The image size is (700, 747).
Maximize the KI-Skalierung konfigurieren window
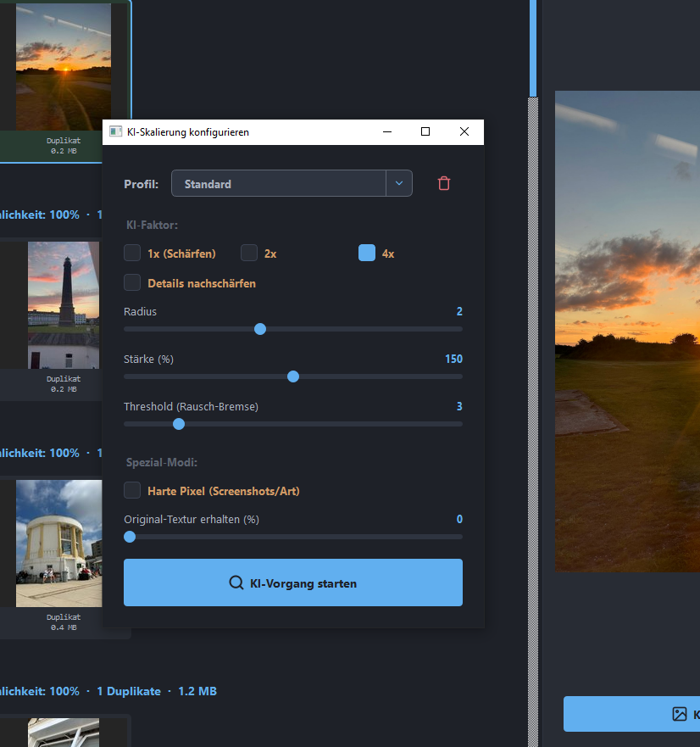(425, 131)
